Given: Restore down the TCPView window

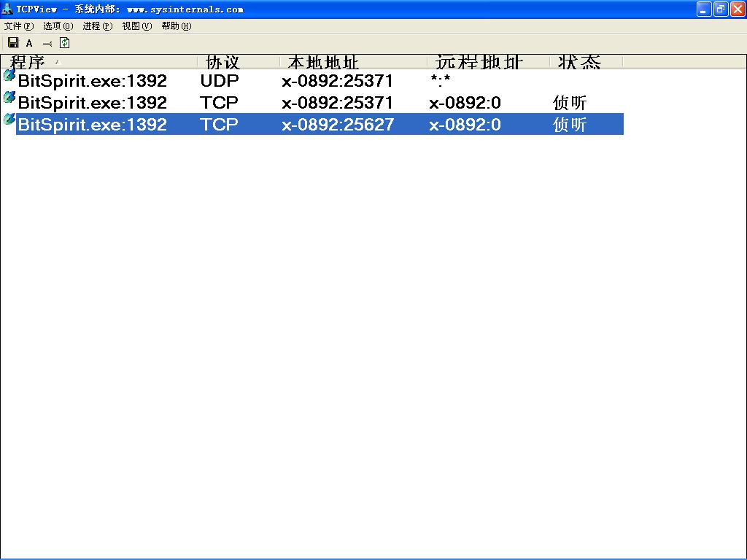Looking at the screenshot, I should (721, 9).
